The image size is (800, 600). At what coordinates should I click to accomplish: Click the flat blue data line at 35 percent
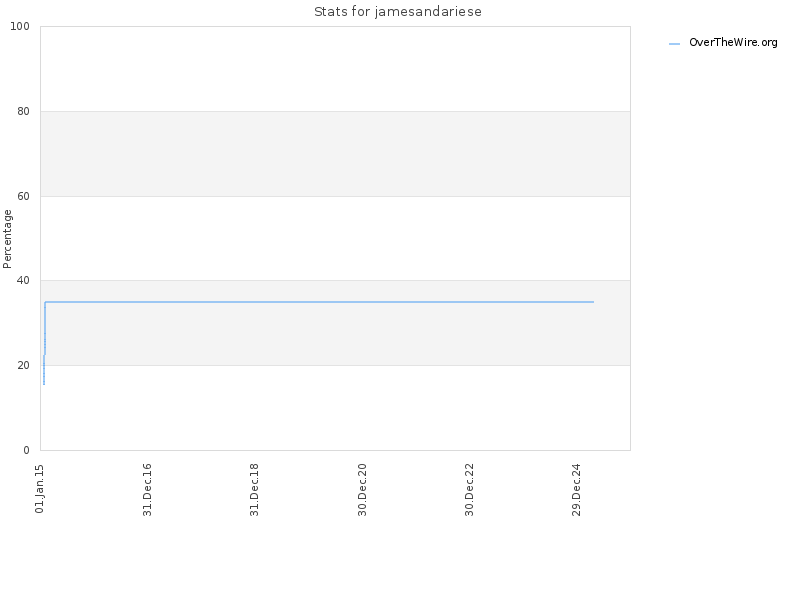coord(319,302)
